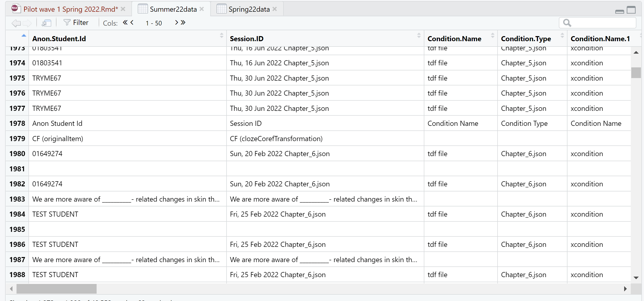Click the search magnifier icon
This screenshot has width=644, height=301.
(x=567, y=23)
